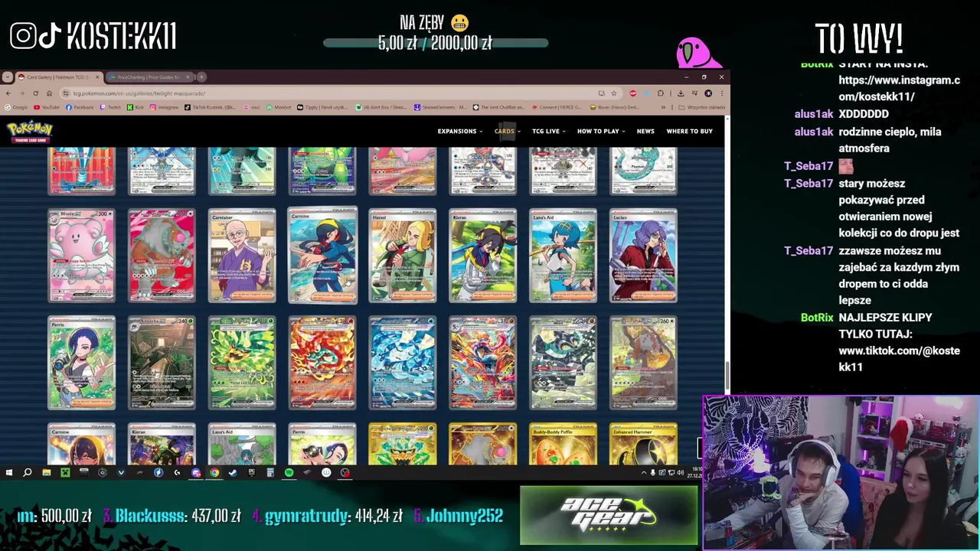Image resolution: width=980 pixels, height=551 pixels.
Task: Open the Lana's Aid card in second row
Action: [x=563, y=256]
